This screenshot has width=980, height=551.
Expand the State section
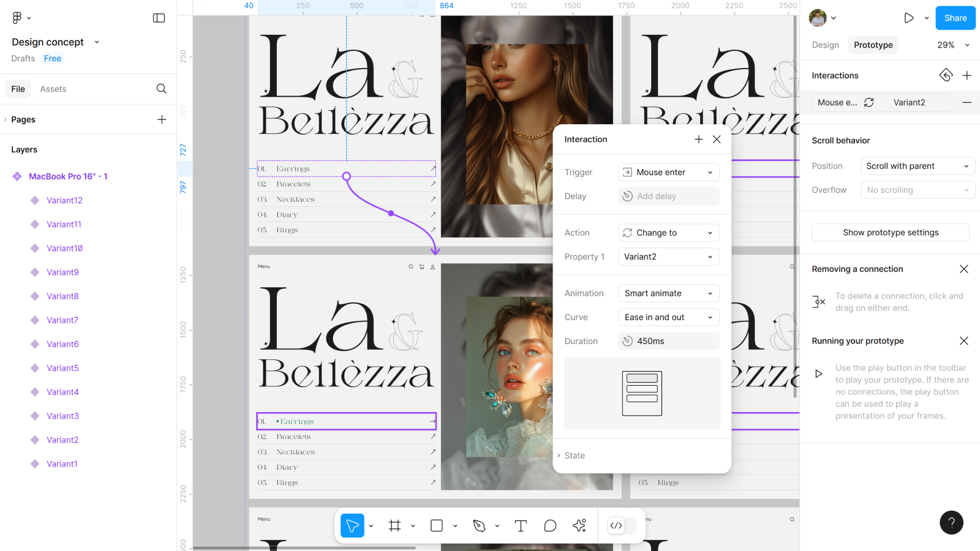point(575,455)
